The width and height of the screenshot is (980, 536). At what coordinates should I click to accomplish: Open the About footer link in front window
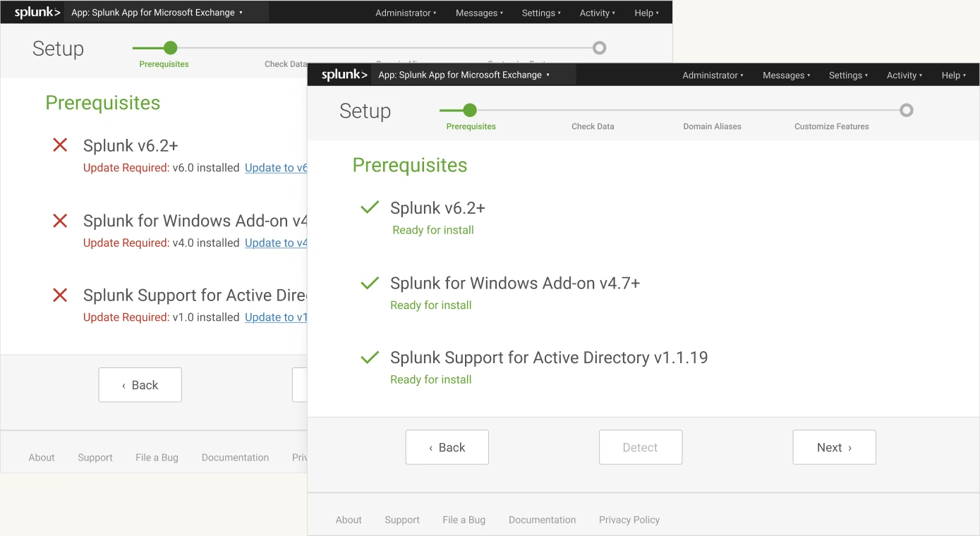click(x=349, y=520)
